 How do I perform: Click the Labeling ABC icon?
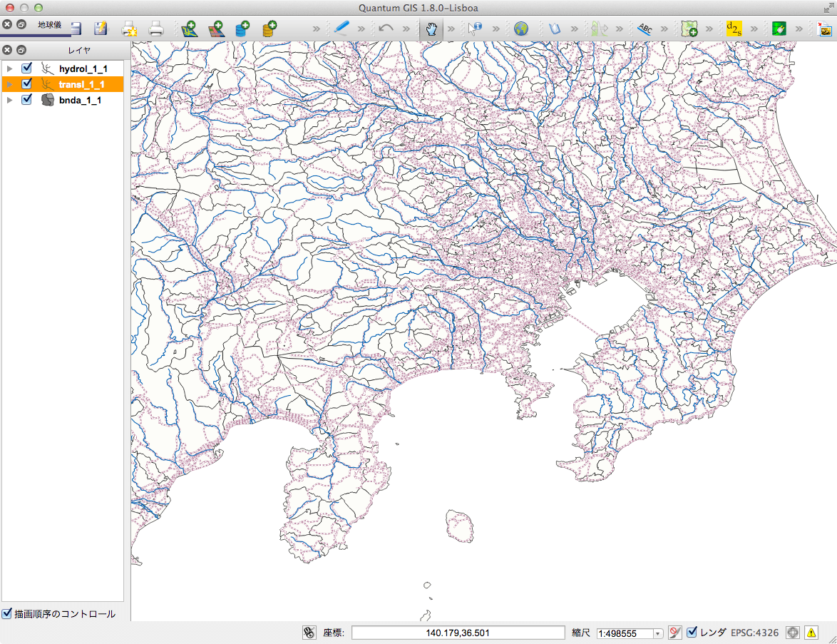click(645, 29)
